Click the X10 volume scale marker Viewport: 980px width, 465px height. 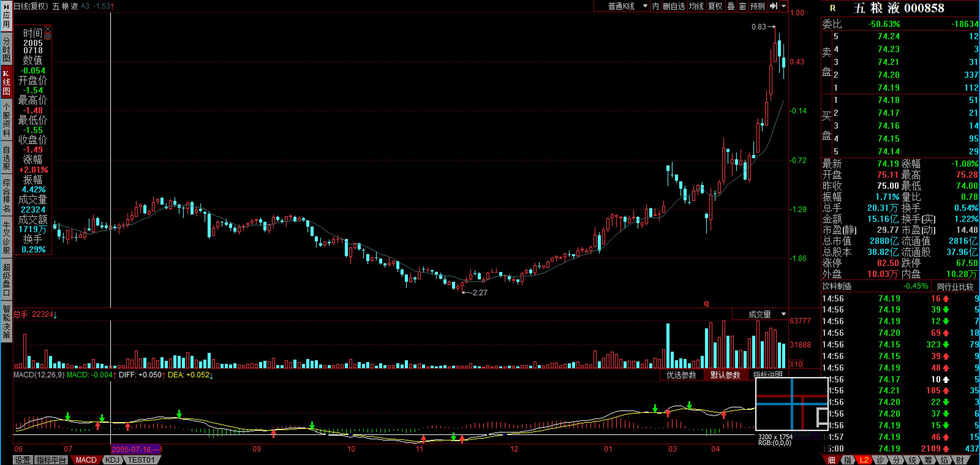(x=796, y=364)
